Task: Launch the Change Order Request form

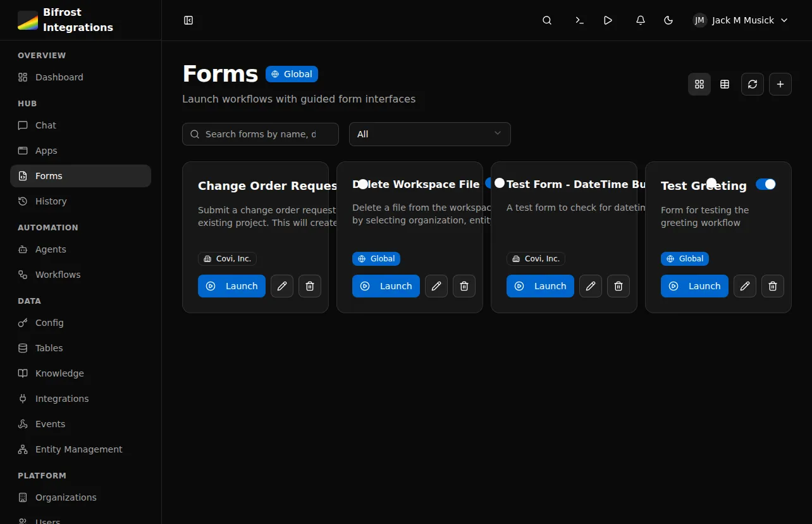Action: pyautogui.click(x=231, y=286)
